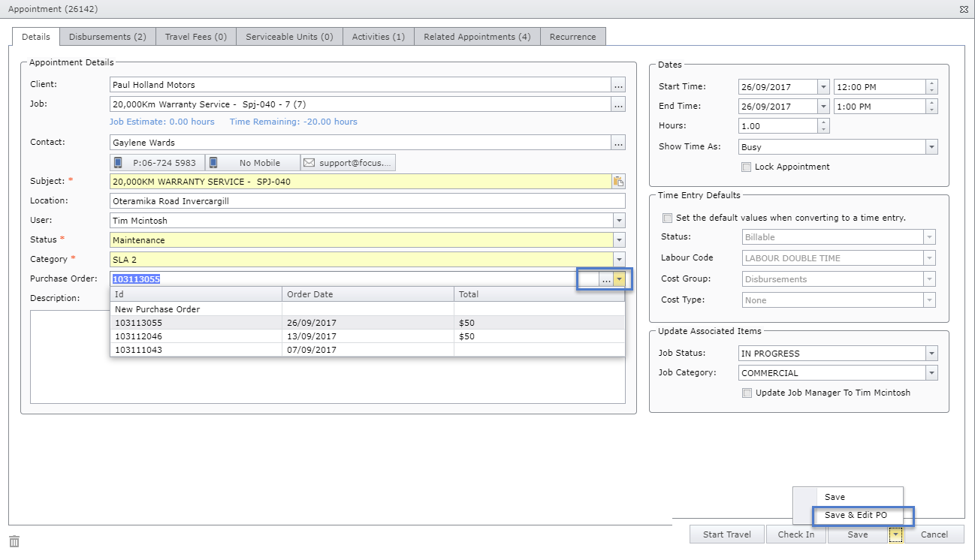This screenshot has height=560, width=975.
Task: Switch to the Disbursements (2) tab
Action: coord(107,37)
